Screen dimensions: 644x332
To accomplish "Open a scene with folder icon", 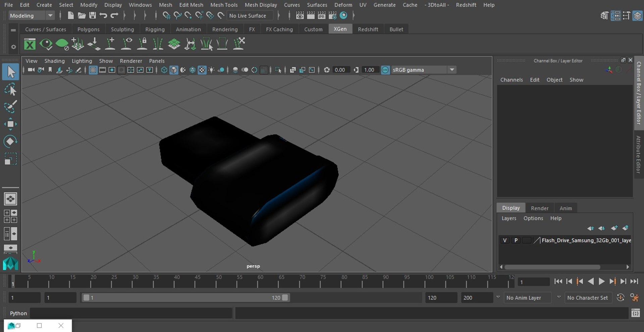I will click(x=82, y=15).
